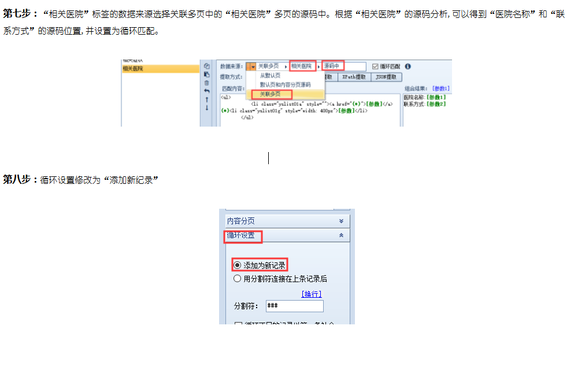574x392 pixels.
Task: Collapse the 循环设置 panel chevron
Action: [x=341, y=235]
